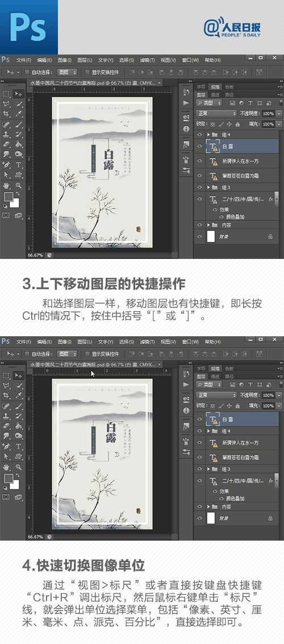Open 填充 arrow in first screenshot
Viewport: 284px width, 644px height.
(279, 124)
